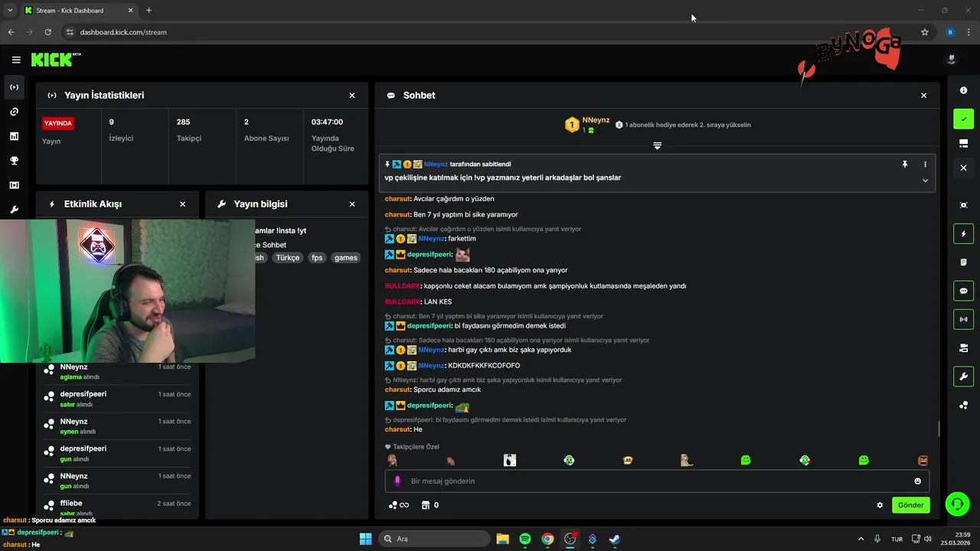980x551 pixels.
Task: Go back in browser history
Action: [11, 32]
